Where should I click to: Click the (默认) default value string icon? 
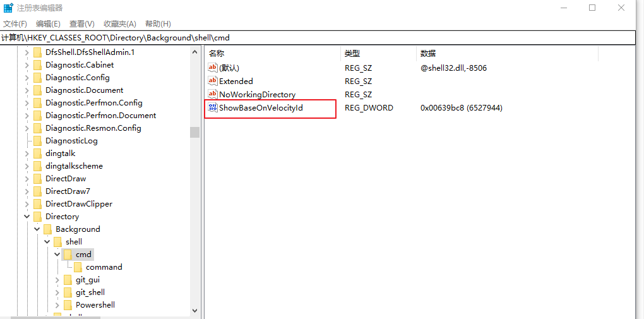pos(213,68)
